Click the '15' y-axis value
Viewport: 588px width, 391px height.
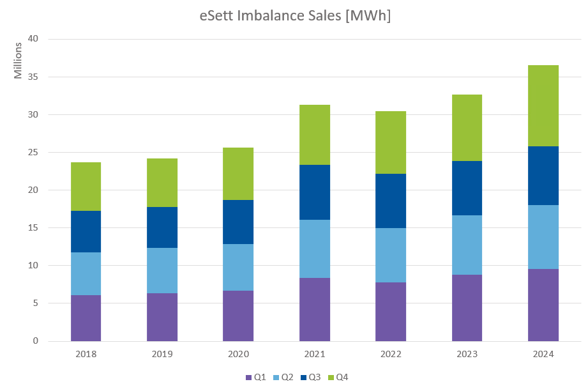click(33, 228)
